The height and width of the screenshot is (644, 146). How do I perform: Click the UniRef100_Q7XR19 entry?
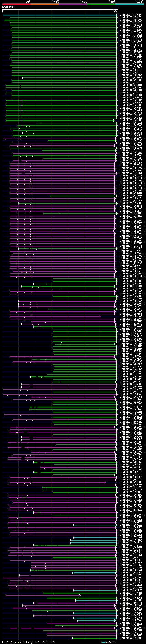pos(131,93)
